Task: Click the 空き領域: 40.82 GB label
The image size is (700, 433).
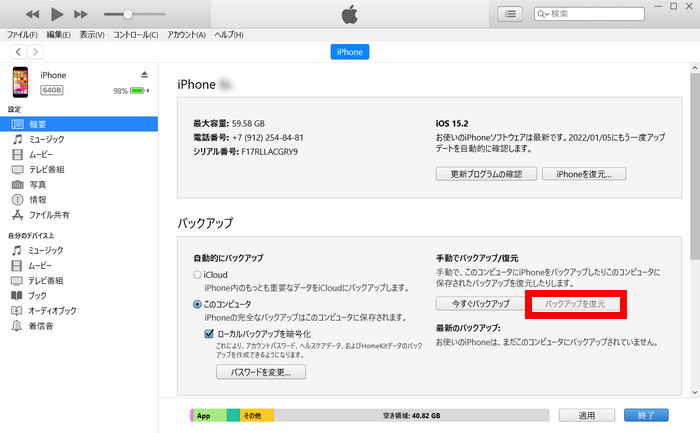Action: click(x=412, y=416)
